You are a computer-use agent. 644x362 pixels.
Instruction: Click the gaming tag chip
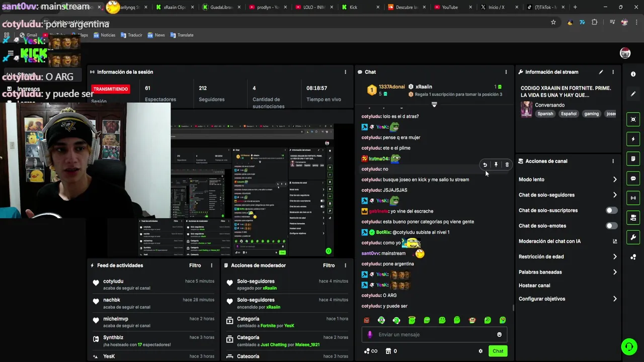click(x=591, y=114)
